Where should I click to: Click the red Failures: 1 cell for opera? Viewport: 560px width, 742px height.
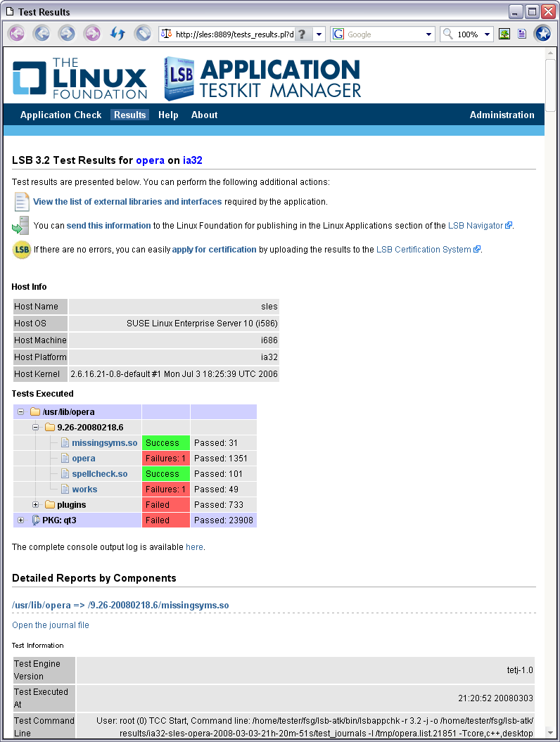click(166, 459)
